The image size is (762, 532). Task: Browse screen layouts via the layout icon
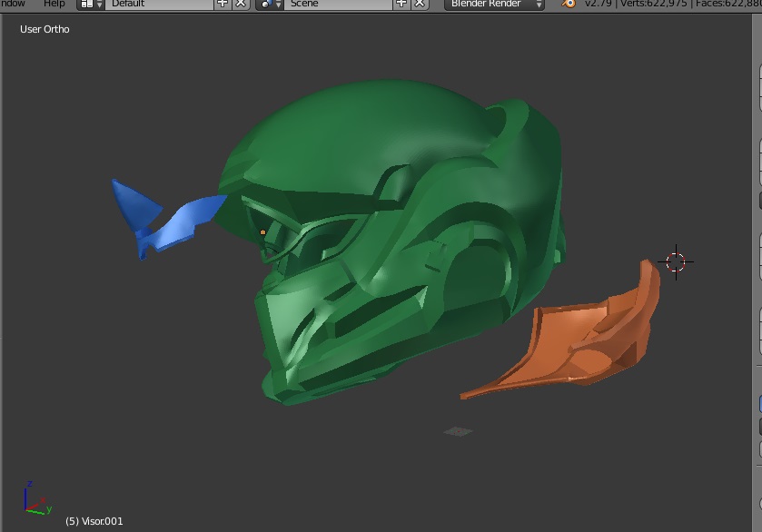pos(91,4)
